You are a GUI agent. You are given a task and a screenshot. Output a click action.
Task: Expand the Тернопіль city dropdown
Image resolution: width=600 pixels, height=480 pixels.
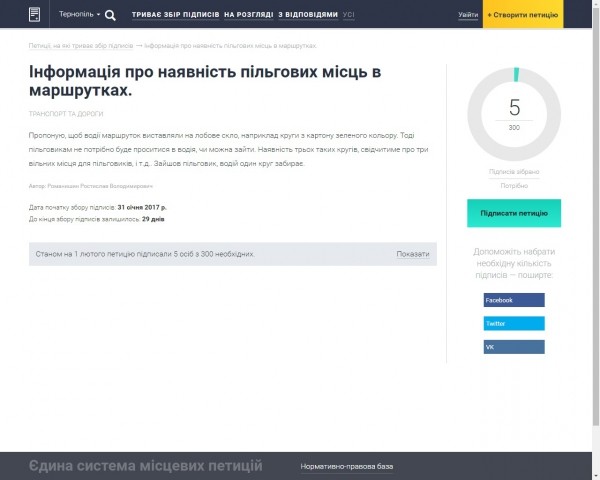click(80, 14)
